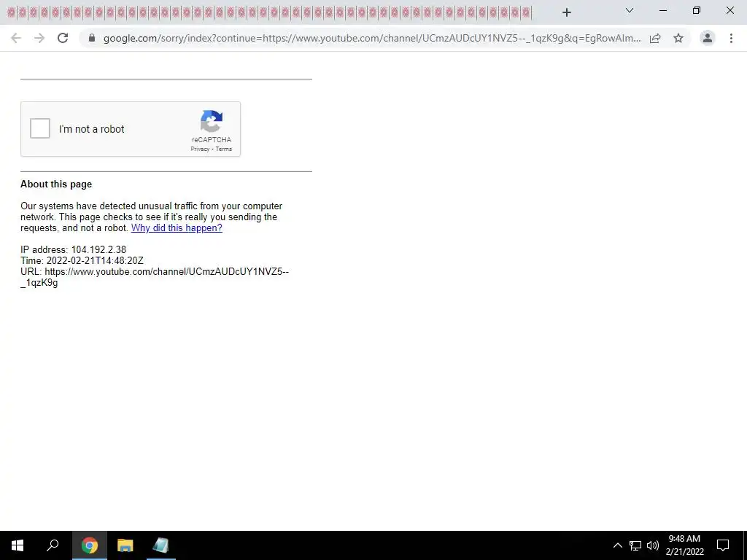Open network status tray icon

click(635, 545)
